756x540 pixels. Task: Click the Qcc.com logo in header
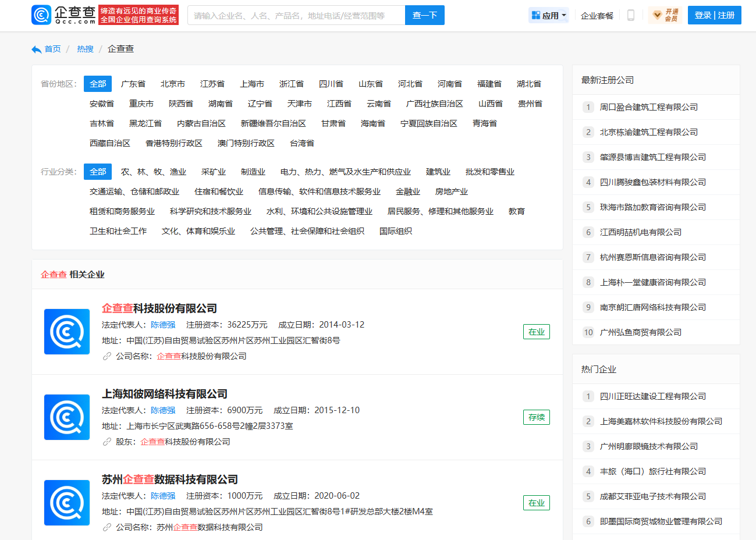click(63, 15)
